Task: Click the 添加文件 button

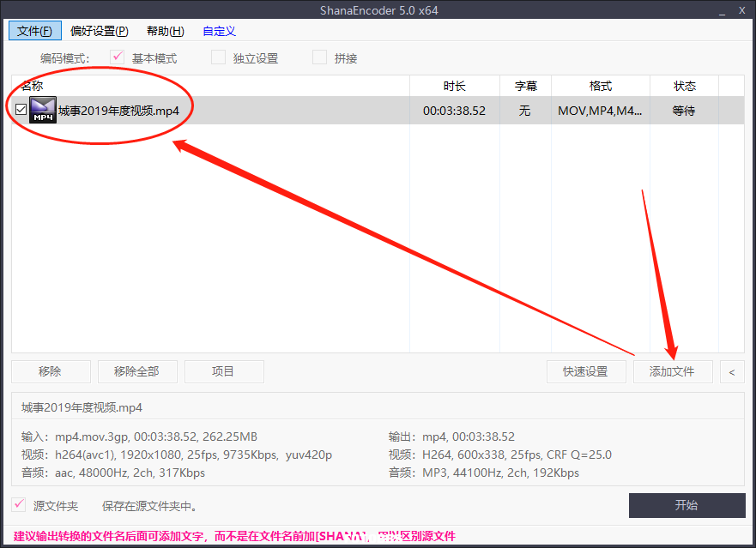Action: point(673,371)
